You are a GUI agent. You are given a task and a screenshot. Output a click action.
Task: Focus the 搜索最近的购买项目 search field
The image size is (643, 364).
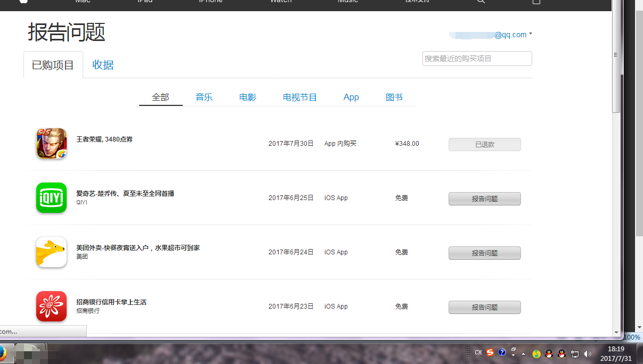[x=477, y=59]
